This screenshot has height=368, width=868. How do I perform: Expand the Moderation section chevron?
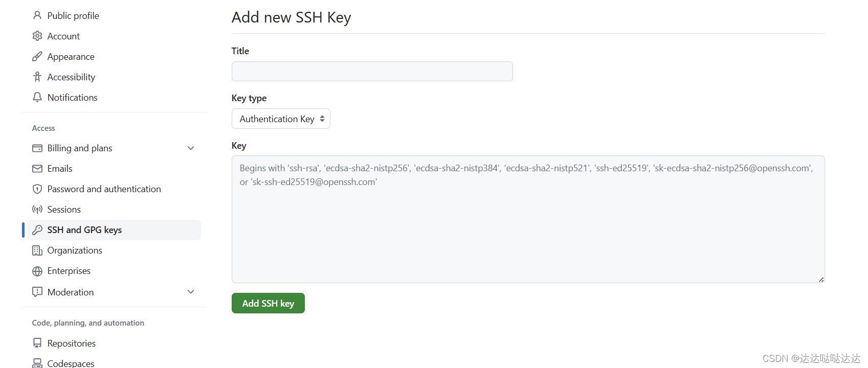pyautogui.click(x=191, y=291)
